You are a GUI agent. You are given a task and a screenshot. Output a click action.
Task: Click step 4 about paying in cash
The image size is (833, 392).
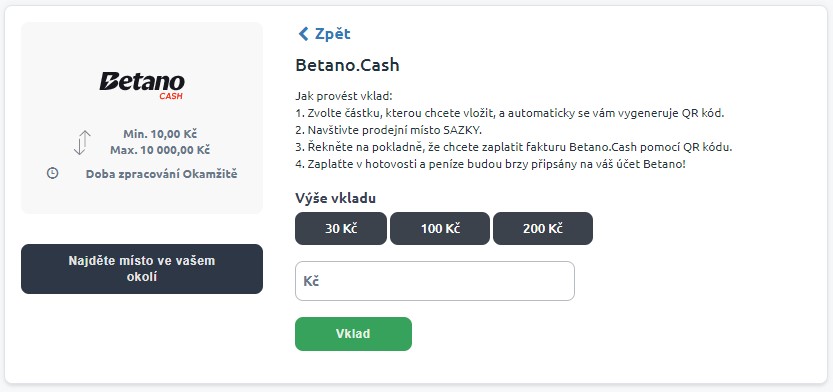coord(490,164)
